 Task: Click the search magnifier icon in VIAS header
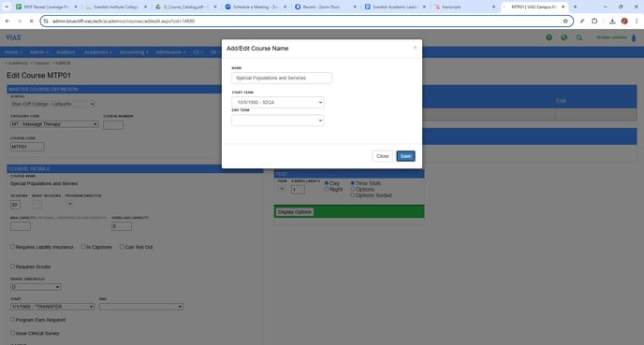[579, 37]
